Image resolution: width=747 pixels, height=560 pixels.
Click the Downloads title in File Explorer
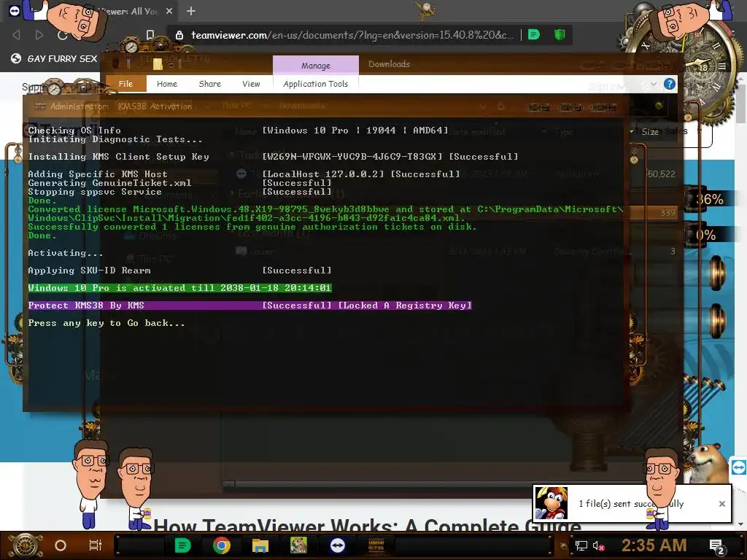[389, 64]
